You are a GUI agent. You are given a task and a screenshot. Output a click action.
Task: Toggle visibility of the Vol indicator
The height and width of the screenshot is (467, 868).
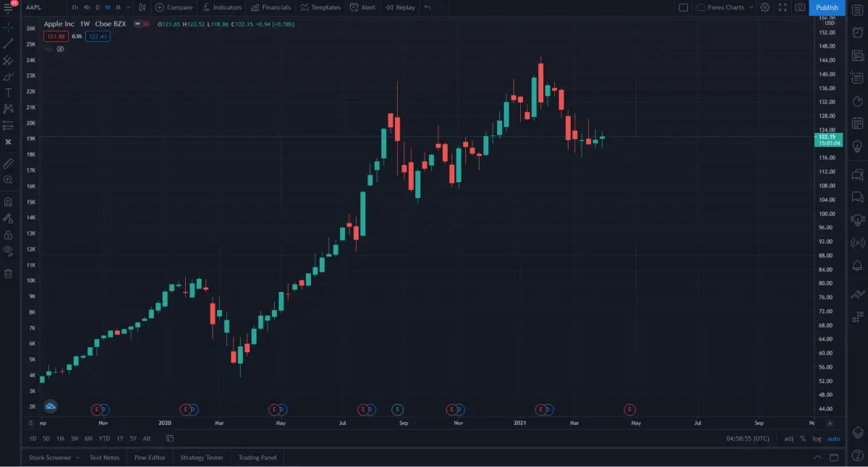pyautogui.click(x=61, y=49)
